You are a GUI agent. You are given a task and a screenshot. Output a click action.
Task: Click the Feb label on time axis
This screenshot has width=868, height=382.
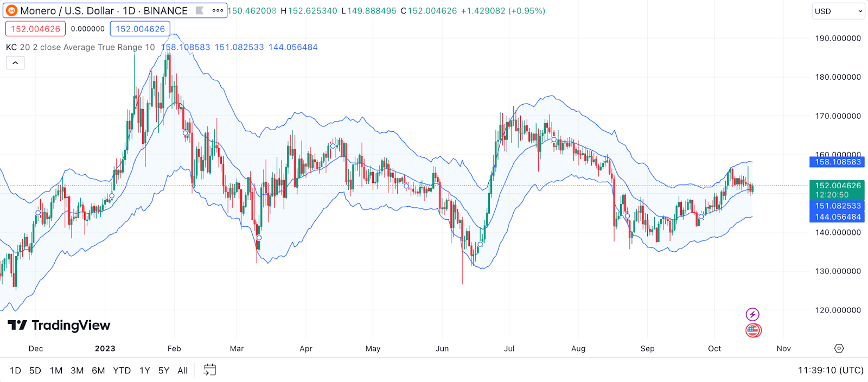pyautogui.click(x=174, y=348)
